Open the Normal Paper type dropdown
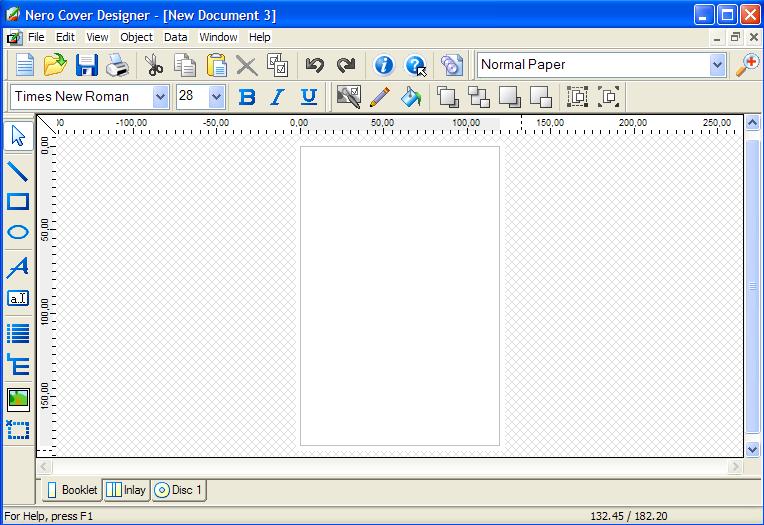The height and width of the screenshot is (525, 764). (717, 65)
